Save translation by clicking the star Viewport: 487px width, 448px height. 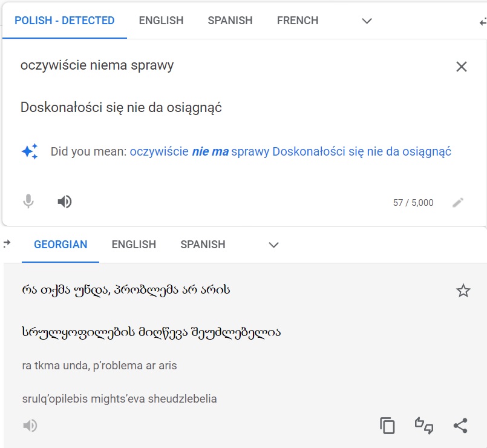pos(463,291)
